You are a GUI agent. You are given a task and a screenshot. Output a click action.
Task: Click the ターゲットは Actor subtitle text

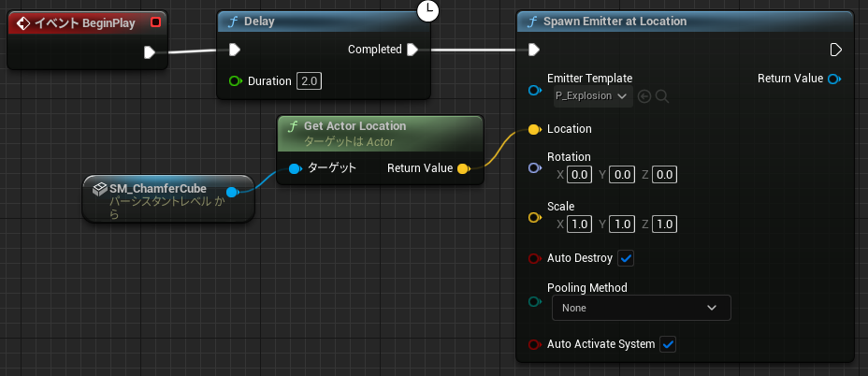pos(349,142)
